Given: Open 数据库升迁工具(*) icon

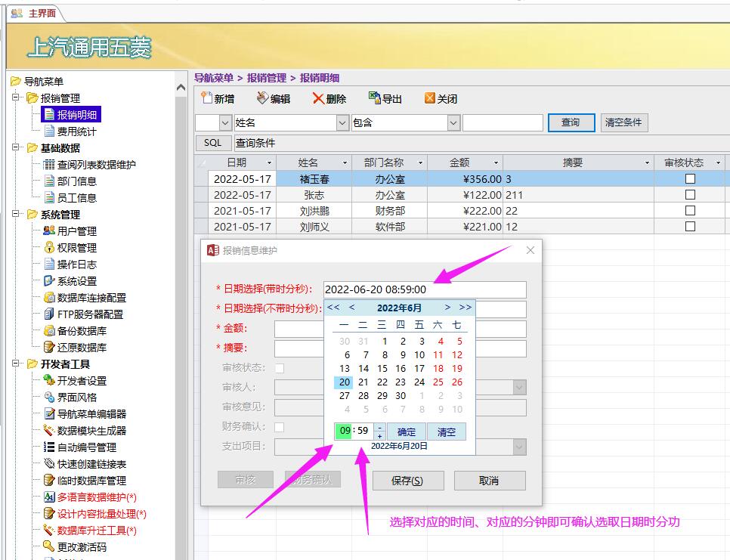Looking at the screenshot, I should tap(49, 531).
